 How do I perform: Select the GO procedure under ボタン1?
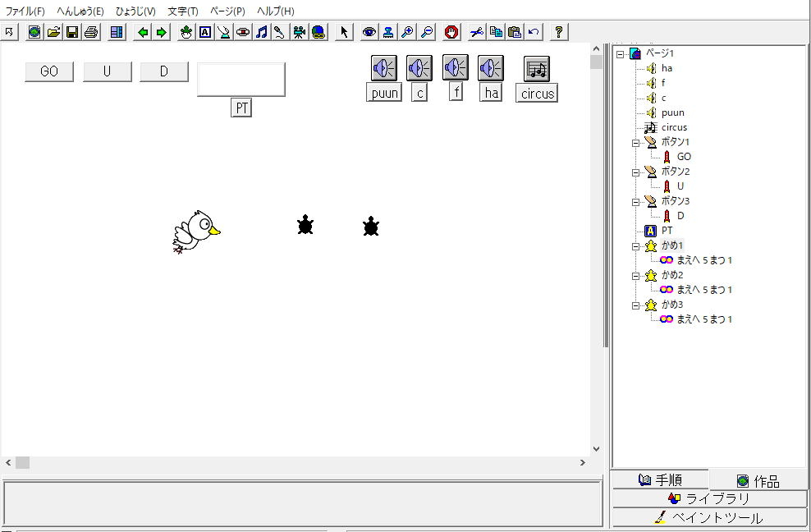(684, 156)
